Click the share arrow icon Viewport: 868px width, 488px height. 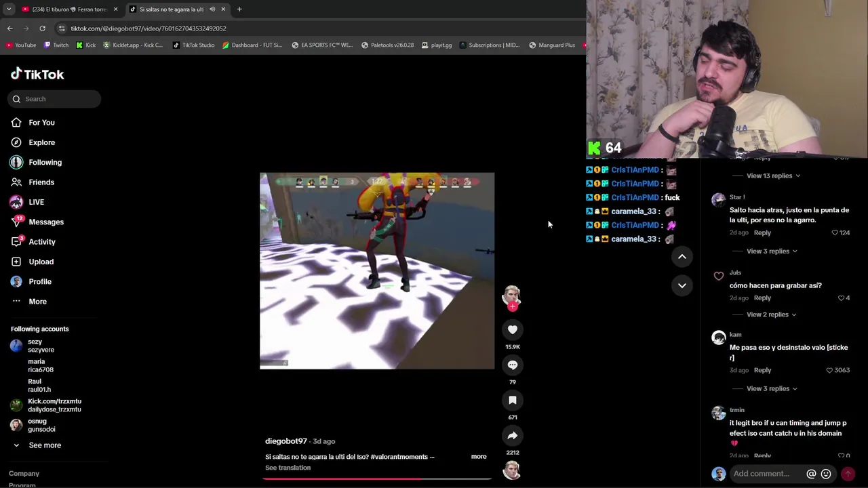pyautogui.click(x=513, y=435)
